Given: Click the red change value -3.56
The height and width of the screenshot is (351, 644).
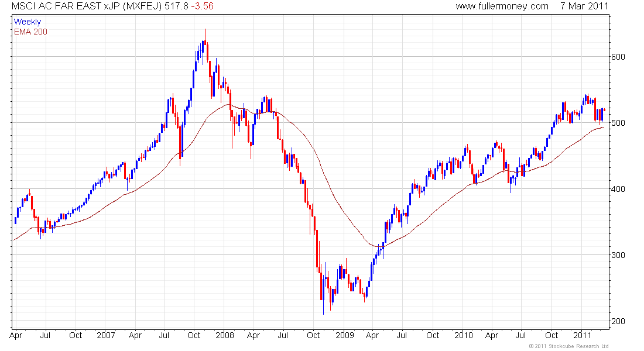Looking at the screenshot, I should (202, 6).
